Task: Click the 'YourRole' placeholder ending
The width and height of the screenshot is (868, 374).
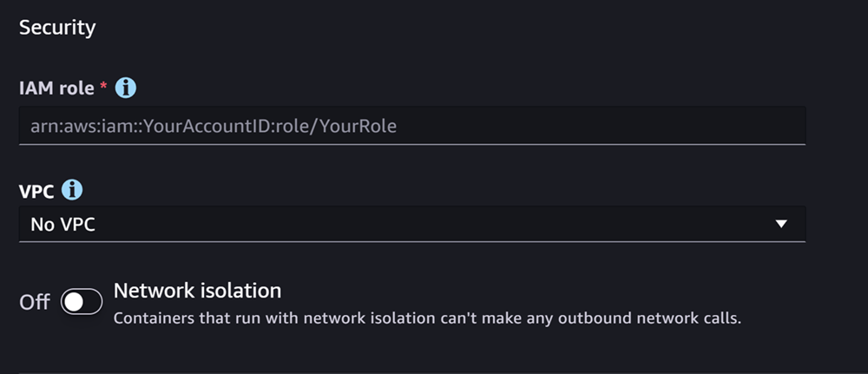Action: coord(359,127)
